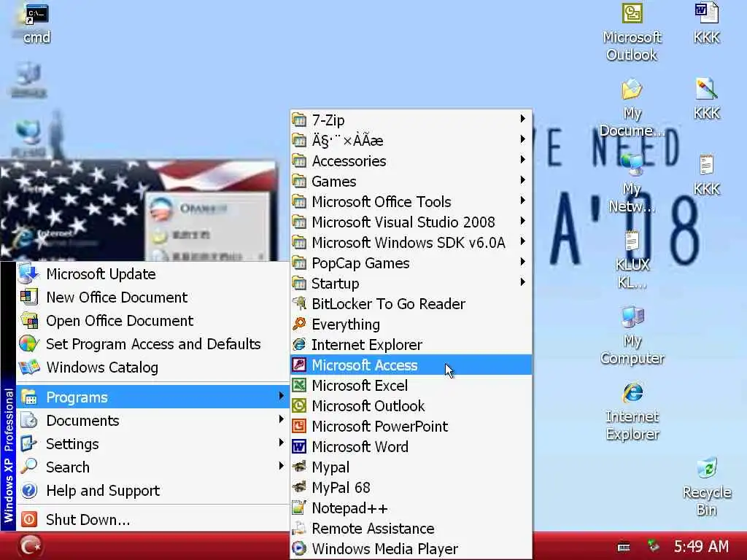Click the network icon in system tray
The width and height of the screenshot is (747, 560).
click(x=653, y=545)
